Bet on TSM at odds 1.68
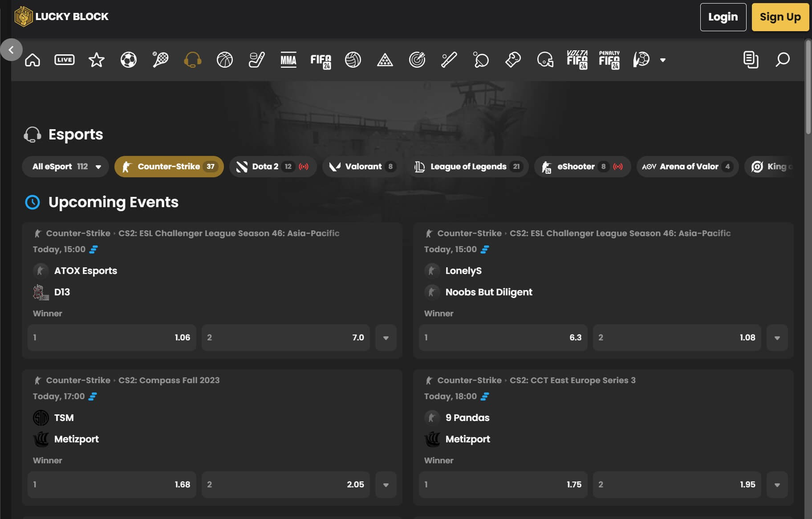Image resolution: width=812 pixels, height=519 pixels. [x=112, y=485]
